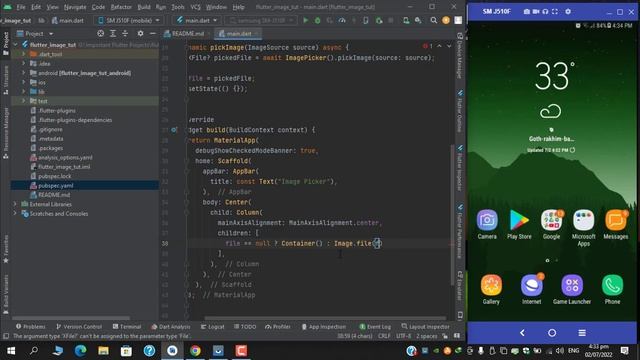Open the Refactor menu
The image size is (640, 360).
click(121, 7)
